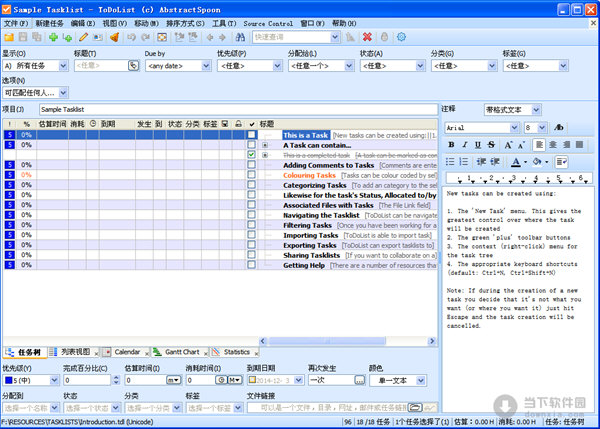The width and height of the screenshot is (600, 429).
Task: Expand the 'A Task can contain...' tree node
Action: pyautogui.click(x=265, y=145)
